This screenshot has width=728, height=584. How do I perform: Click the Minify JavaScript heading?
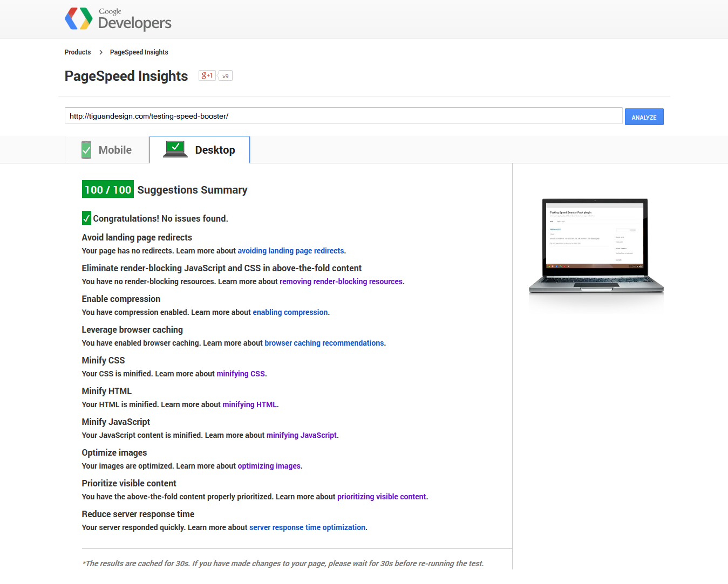(116, 422)
